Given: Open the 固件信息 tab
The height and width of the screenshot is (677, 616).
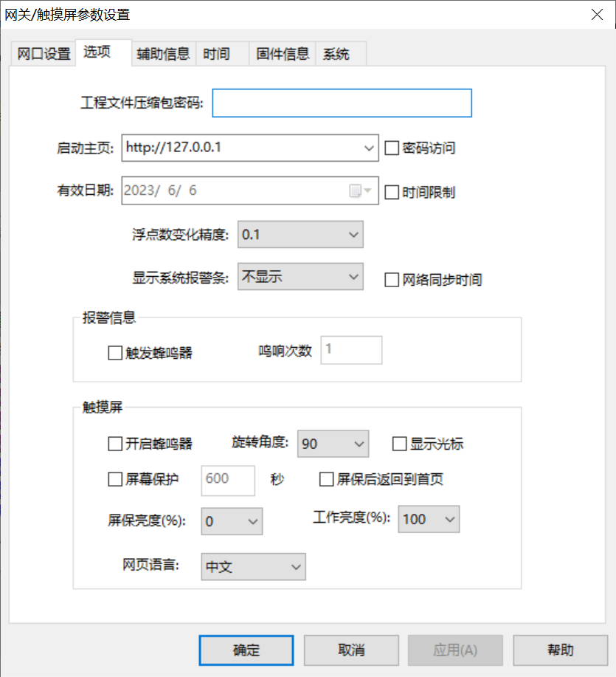Looking at the screenshot, I should (283, 54).
